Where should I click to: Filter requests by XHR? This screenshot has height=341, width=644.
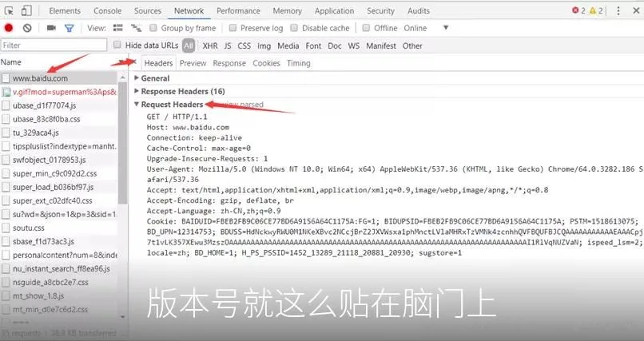point(210,46)
